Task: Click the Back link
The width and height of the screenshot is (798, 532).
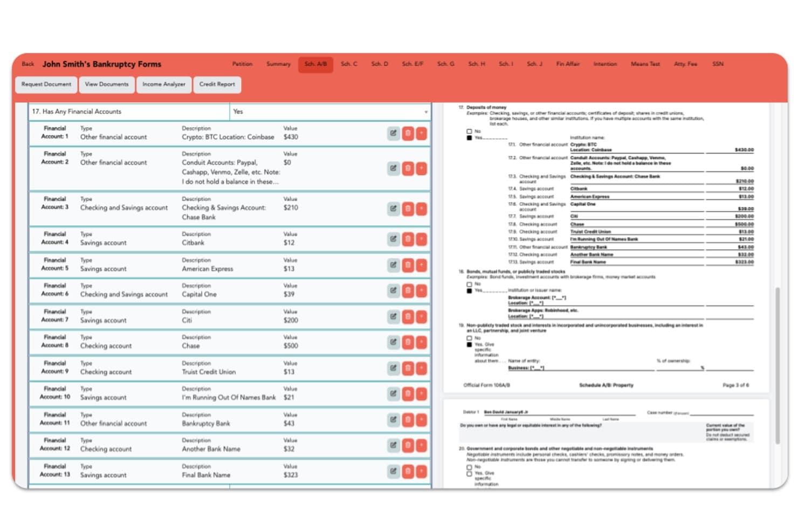Action: [x=28, y=64]
